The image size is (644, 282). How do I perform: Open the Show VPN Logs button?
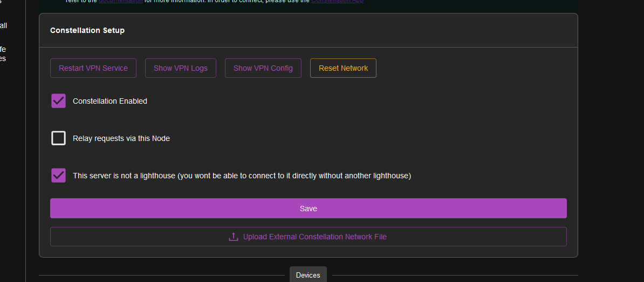pyautogui.click(x=181, y=68)
